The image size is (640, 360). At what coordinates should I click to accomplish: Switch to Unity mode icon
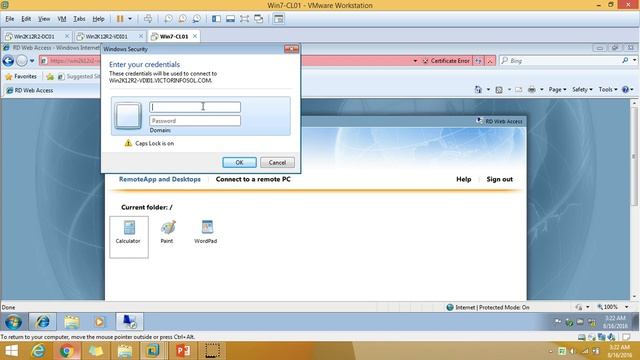[259, 19]
